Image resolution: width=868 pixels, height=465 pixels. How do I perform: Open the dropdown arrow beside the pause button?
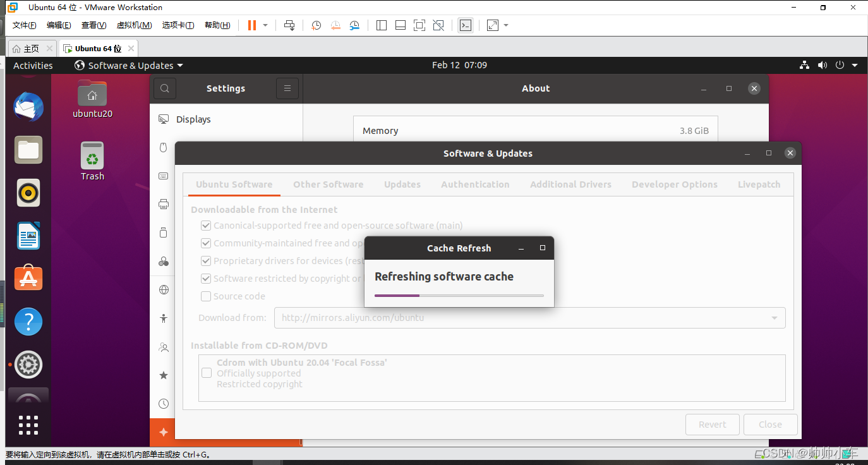(265, 25)
